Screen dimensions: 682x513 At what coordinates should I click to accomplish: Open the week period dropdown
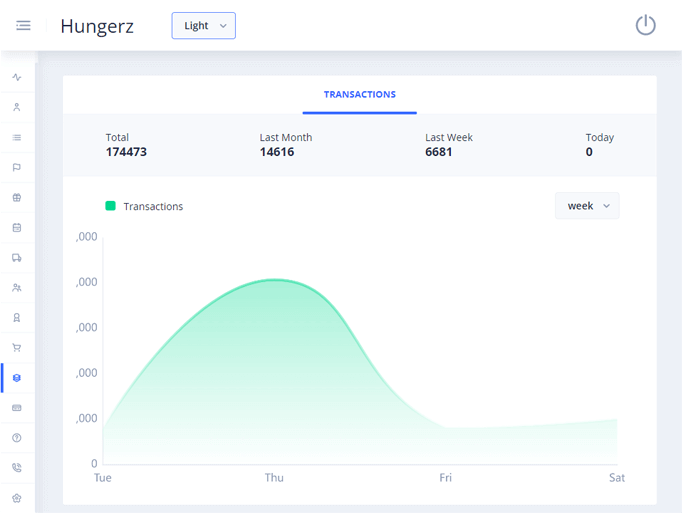point(587,206)
